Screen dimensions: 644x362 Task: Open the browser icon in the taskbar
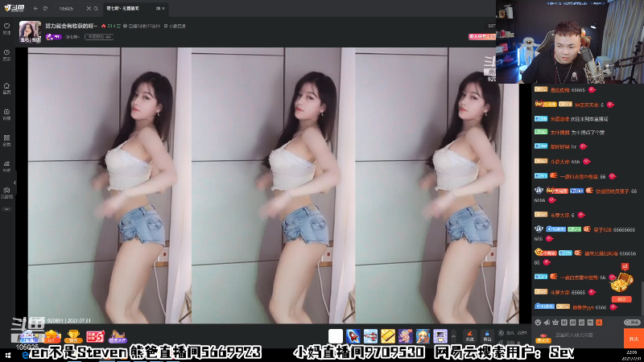tap(25, 356)
